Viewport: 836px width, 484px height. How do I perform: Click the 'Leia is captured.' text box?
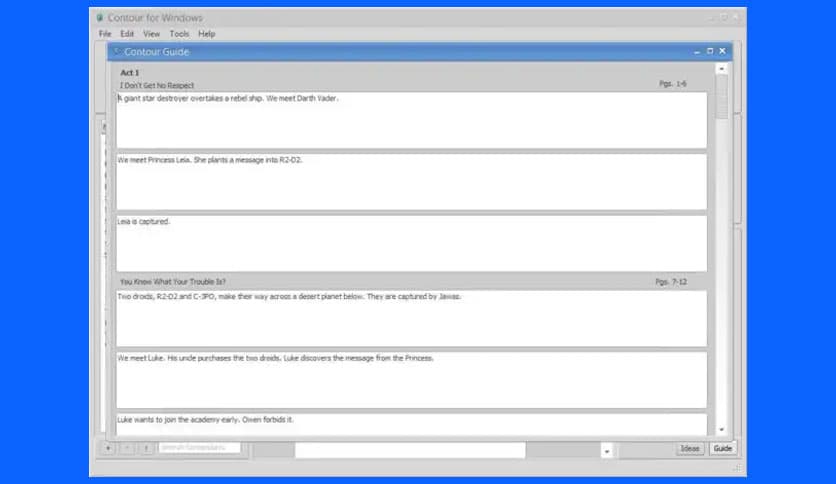point(412,244)
